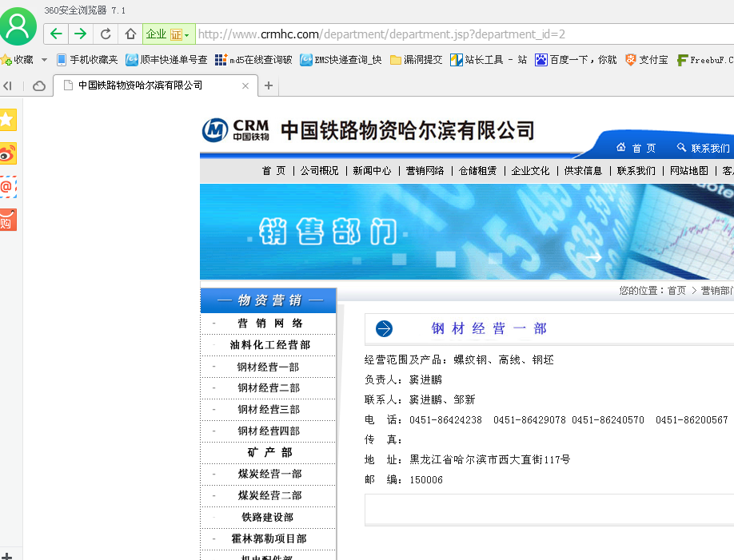
Task: Click the cloud sync icon beside tabs
Action: point(39,85)
